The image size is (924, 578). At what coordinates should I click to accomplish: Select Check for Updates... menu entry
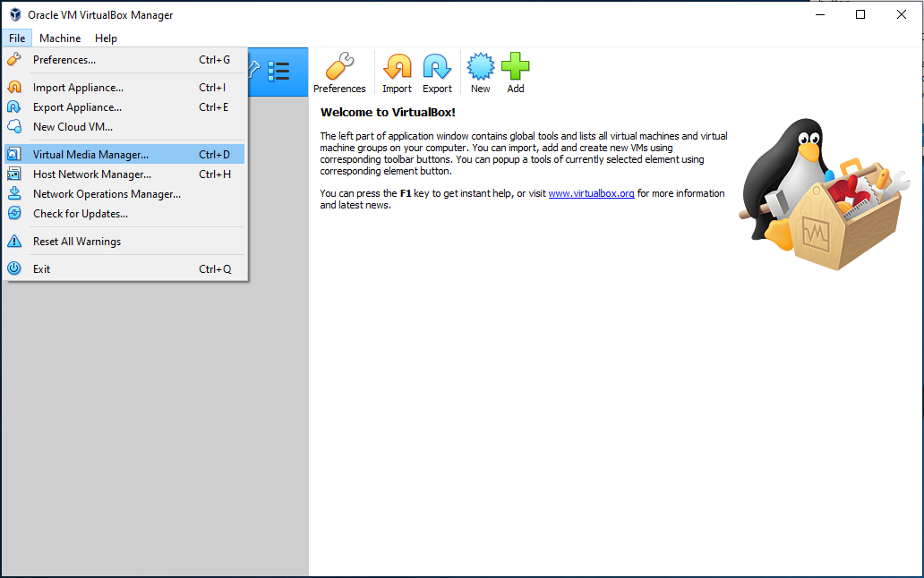[x=124, y=214]
